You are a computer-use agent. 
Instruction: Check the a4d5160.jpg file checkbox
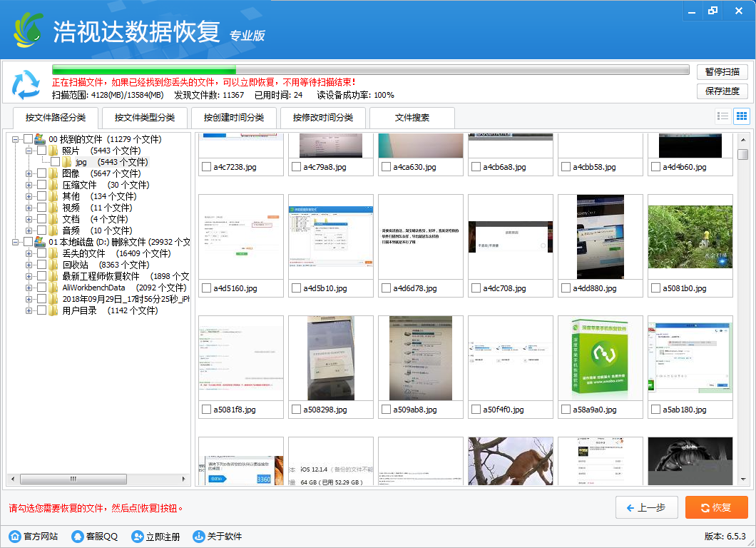click(206, 288)
